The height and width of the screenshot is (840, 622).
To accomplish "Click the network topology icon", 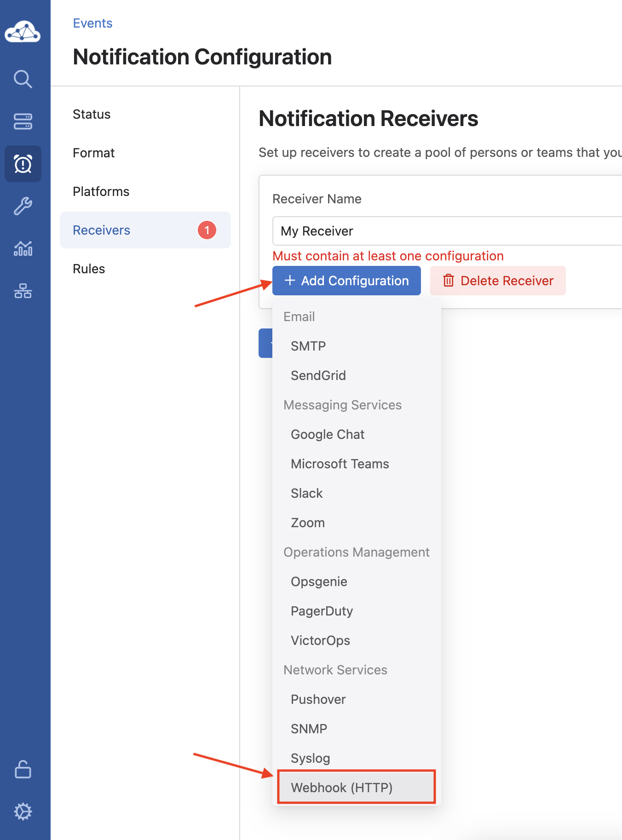I will 23,291.
